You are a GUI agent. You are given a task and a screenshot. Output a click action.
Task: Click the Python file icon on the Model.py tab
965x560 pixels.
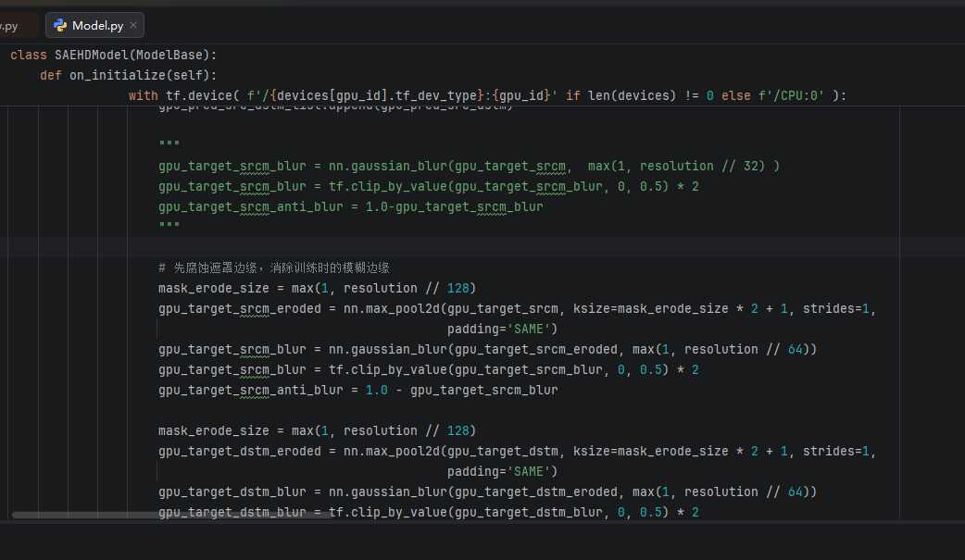[61, 25]
